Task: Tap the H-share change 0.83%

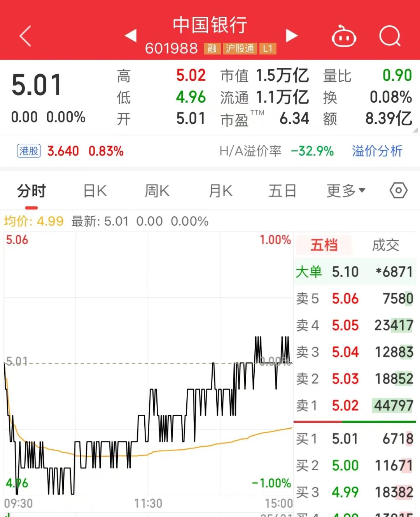Action: (x=106, y=151)
